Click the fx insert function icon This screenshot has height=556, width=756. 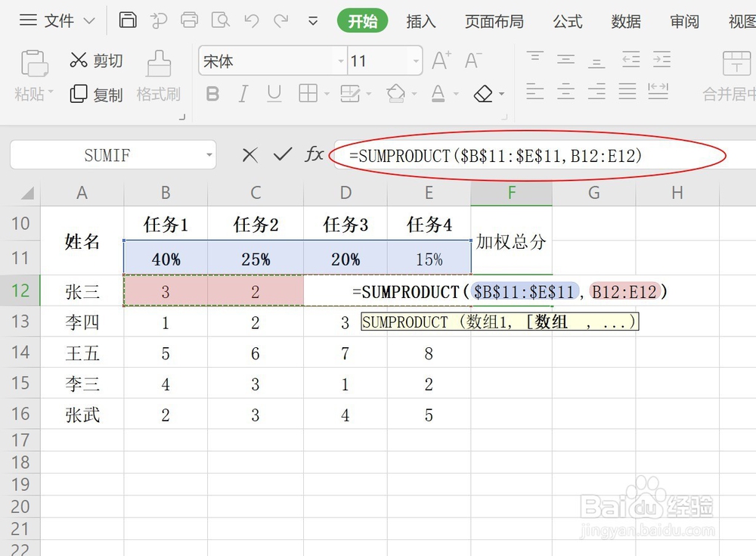[313, 154]
